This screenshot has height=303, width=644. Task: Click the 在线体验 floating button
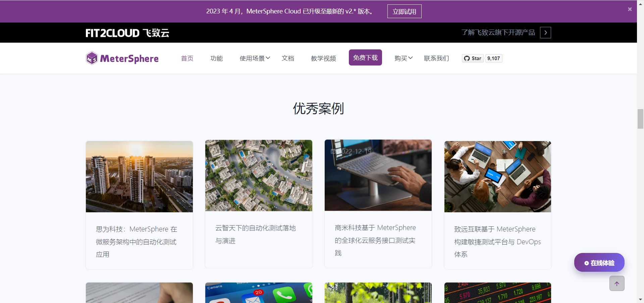click(x=599, y=263)
